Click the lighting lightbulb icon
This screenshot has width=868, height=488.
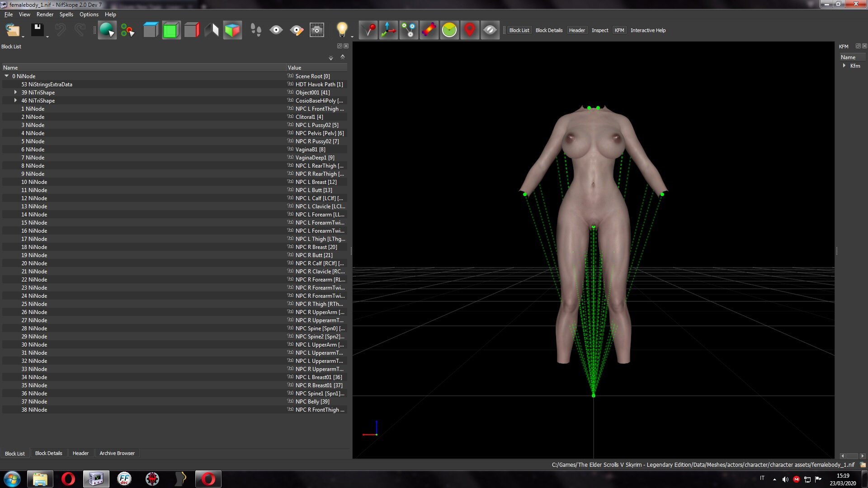(x=342, y=30)
